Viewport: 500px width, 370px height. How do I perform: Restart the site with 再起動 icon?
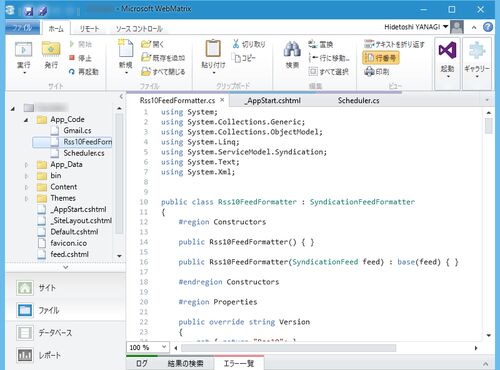point(72,71)
